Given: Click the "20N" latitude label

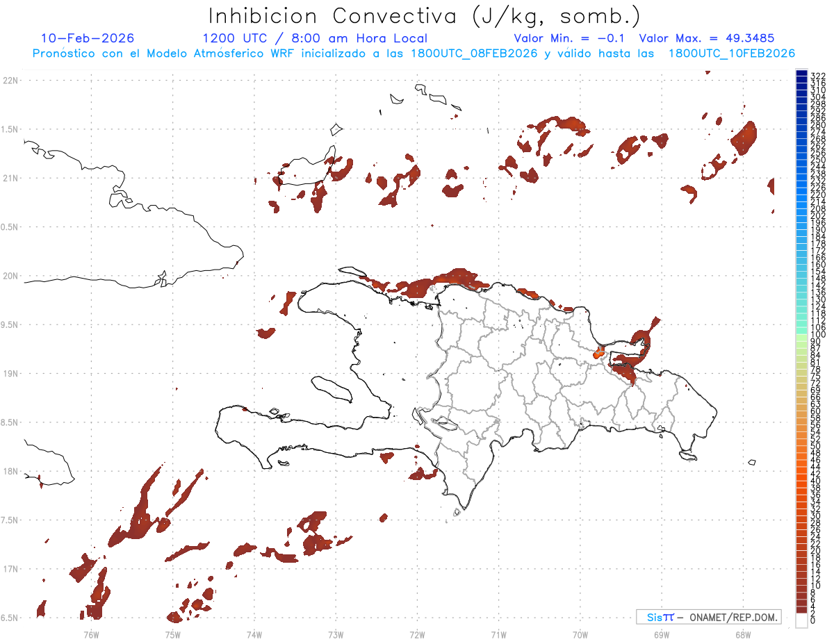Looking at the screenshot, I should click(x=10, y=276).
